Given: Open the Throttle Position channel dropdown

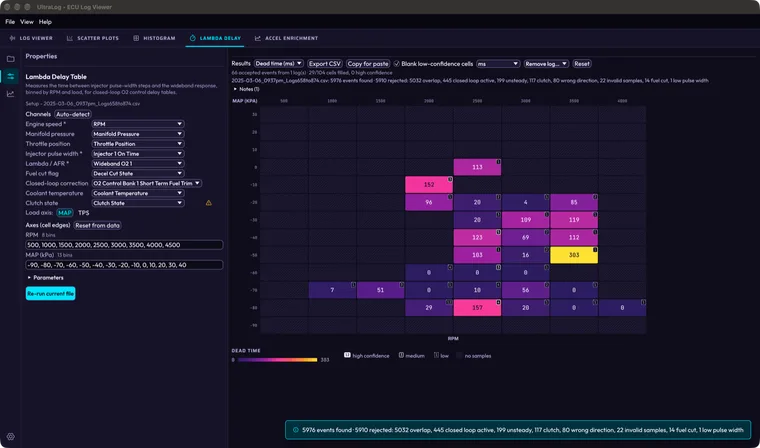Looking at the screenshot, I should (138, 144).
